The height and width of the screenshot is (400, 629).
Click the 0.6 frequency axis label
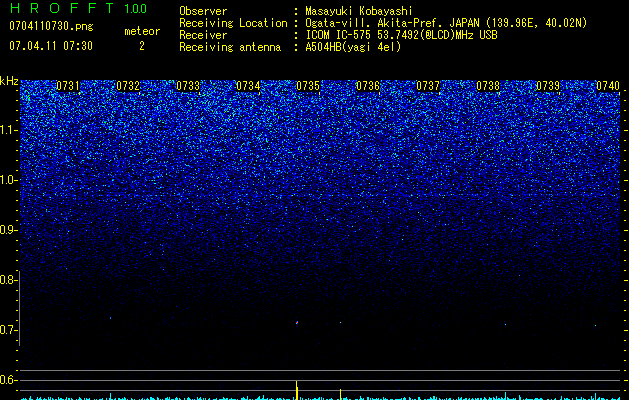(8, 380)
